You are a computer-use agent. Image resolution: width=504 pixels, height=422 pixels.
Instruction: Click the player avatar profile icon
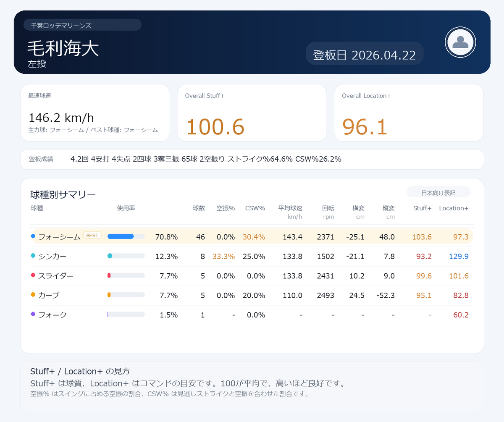click(460, 42)
